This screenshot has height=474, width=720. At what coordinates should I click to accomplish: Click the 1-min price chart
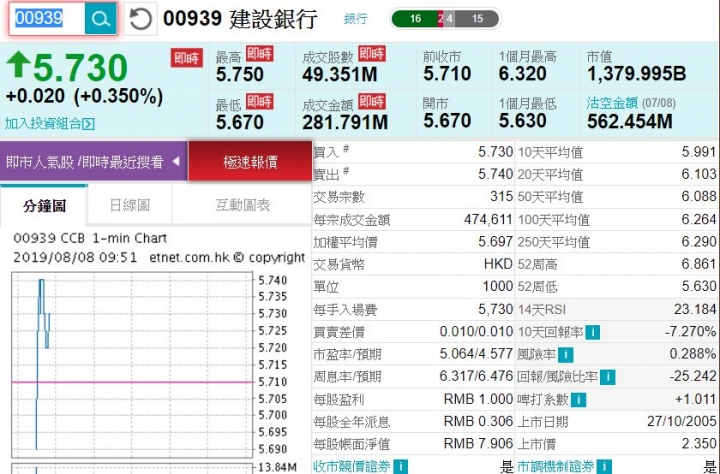pos(132,364)
